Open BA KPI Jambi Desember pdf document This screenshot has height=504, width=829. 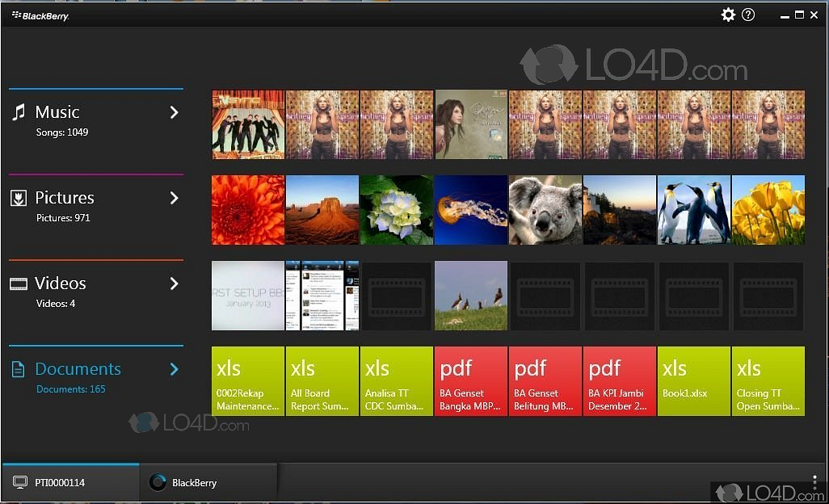(x=620, y=381)
